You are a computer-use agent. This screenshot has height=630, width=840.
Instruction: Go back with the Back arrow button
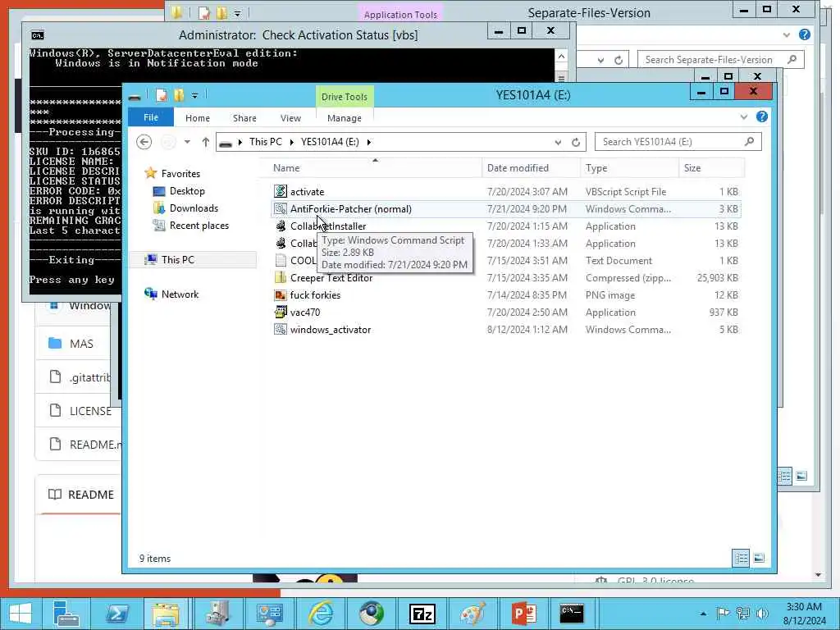click(x=144, y=142)
